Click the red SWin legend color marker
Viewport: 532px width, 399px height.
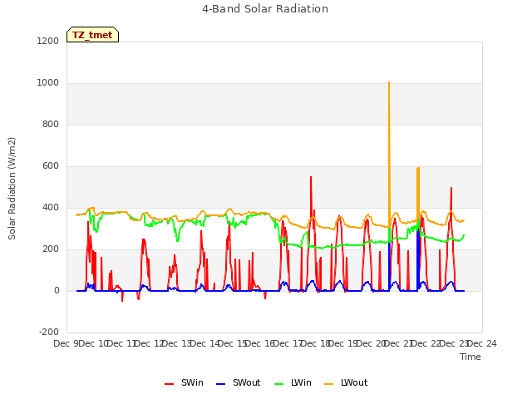[x=169, y=384]
